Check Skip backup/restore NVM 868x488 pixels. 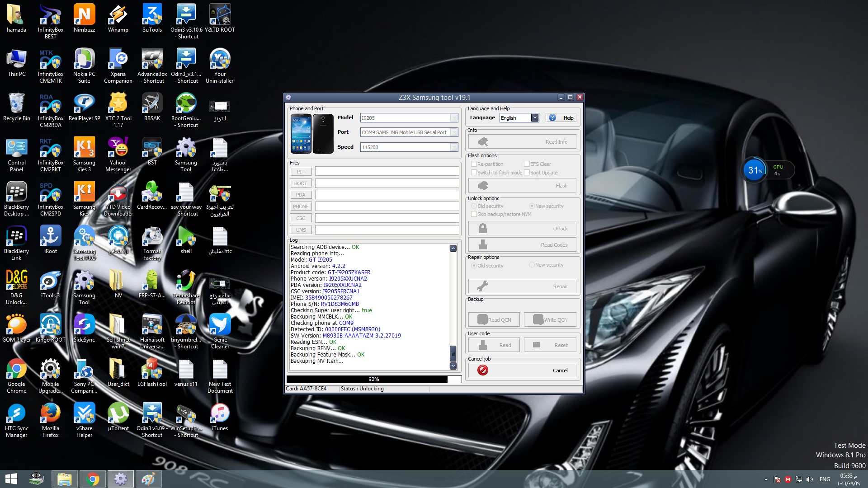474,214
